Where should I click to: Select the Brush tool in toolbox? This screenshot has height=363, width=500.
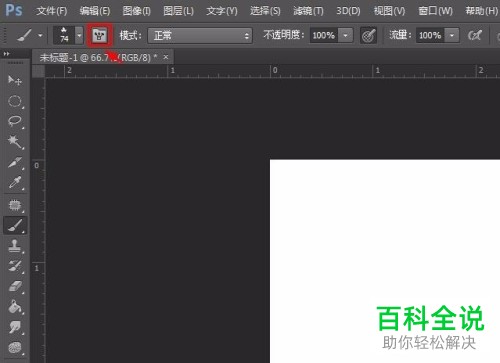click(x=15, y=225)
